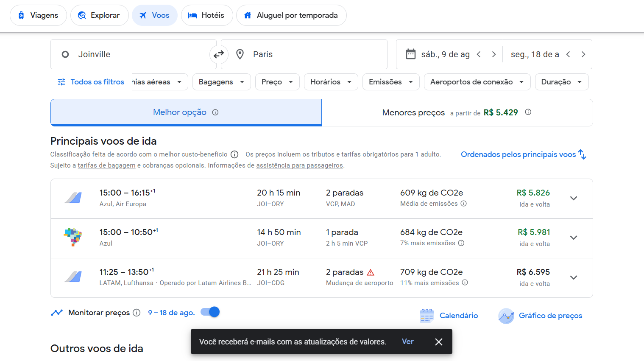Select the Melhor opção tab
The width and height of the screenshot is (644, 361).
186,112
